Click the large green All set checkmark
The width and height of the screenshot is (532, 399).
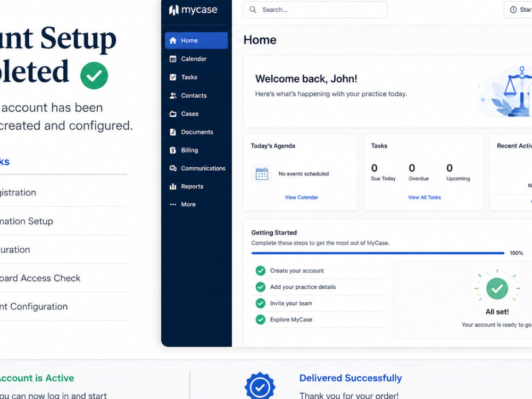[x=497, y=289]
